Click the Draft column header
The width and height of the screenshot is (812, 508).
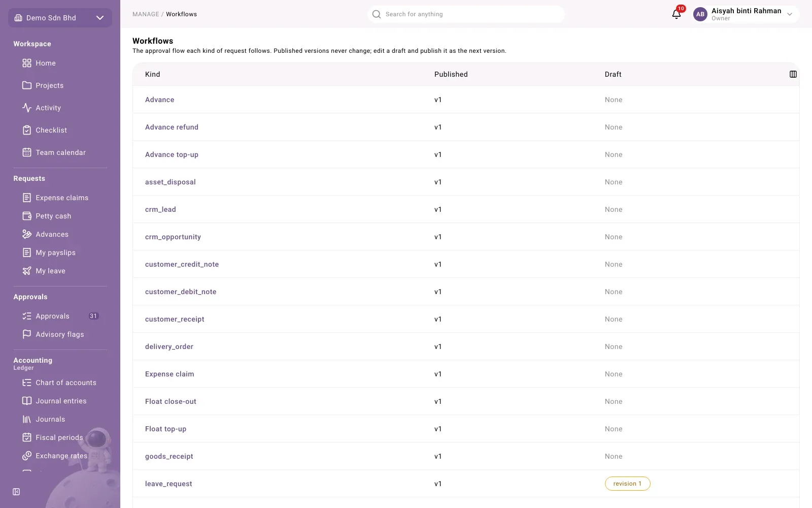[x=613, y=74]
